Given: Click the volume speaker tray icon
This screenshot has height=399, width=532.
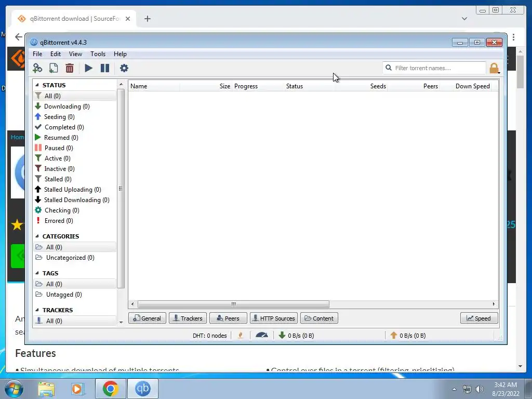Looking at the screenshot, I should pos(479,389).
